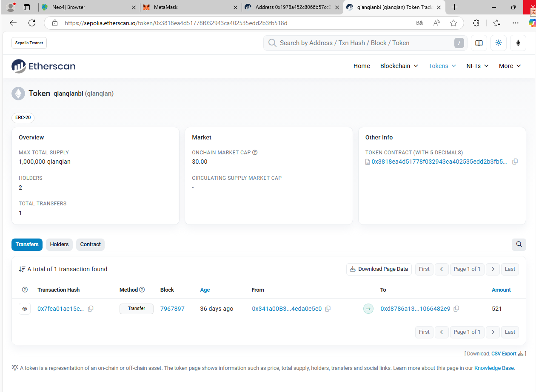536x392 pixels.
Task: Go to next page using upper pagination arrow
Action: point(493,269)
